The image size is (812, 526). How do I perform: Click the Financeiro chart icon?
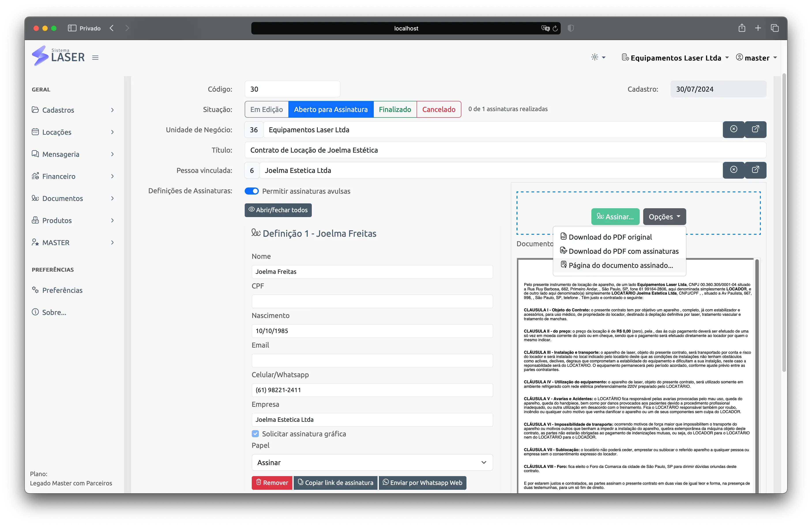point(35,176)
